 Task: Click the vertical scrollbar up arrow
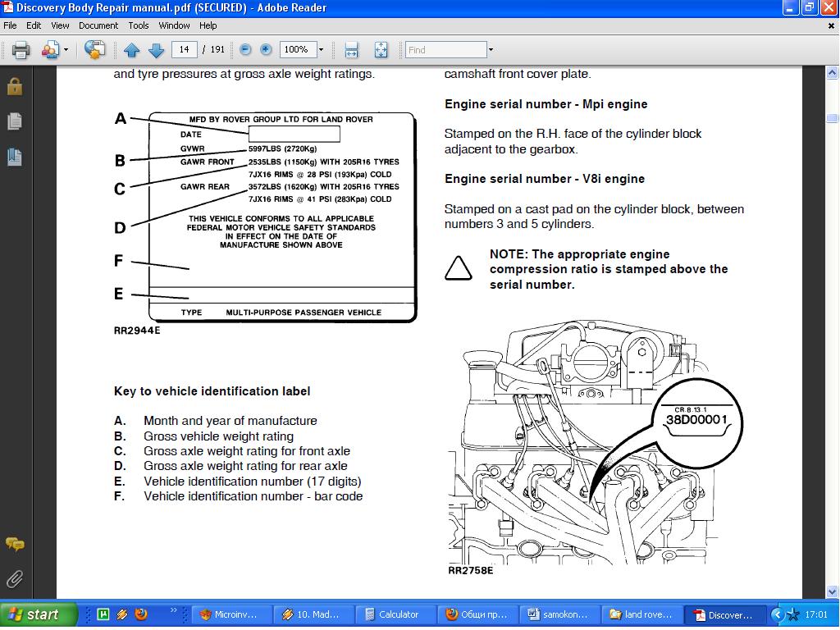point(832,72)
